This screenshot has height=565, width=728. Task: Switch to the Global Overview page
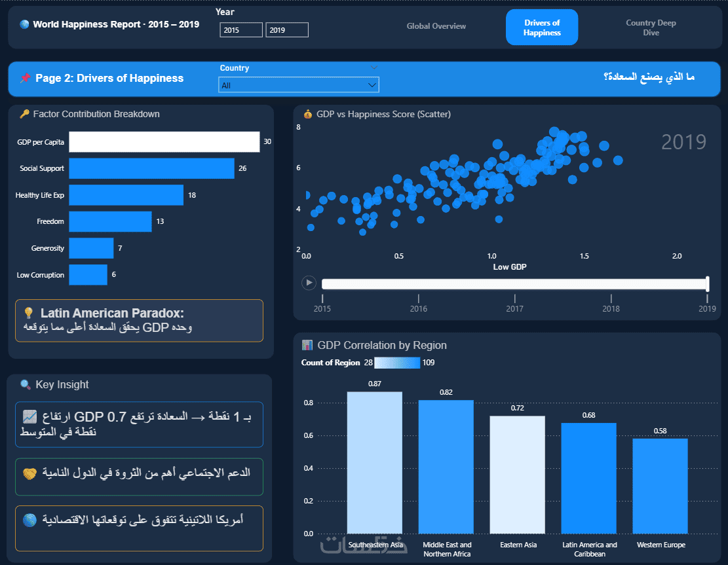436,26
